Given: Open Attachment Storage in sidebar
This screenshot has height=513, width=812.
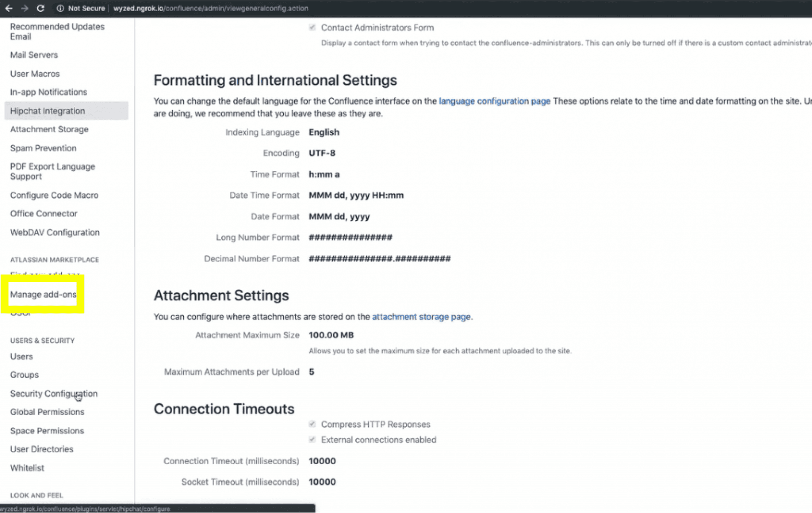Looking at the screenshot, I should pos(49,130).
